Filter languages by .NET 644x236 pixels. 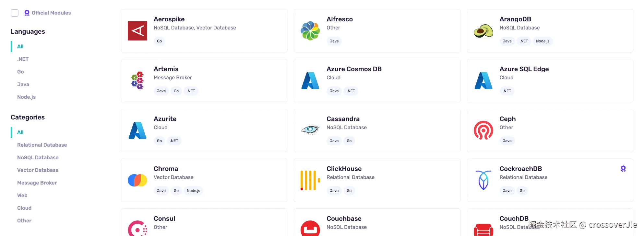click(x=23, y=59)
